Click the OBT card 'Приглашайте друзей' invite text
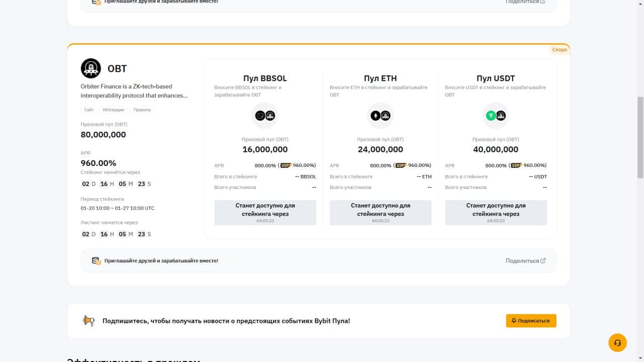This screenshot has height=362, width=644. point(161,261)
